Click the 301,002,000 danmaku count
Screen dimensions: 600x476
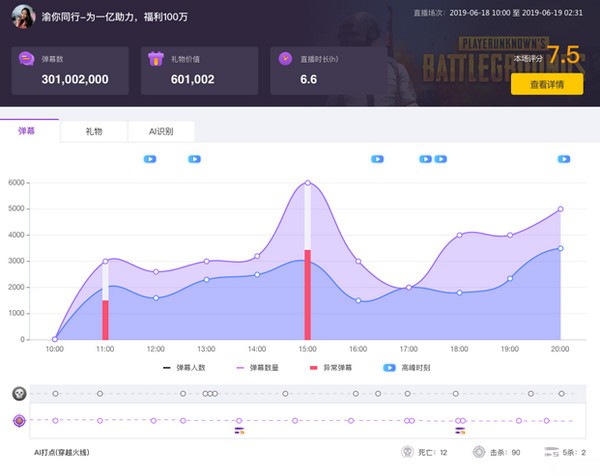click(75, 79)
